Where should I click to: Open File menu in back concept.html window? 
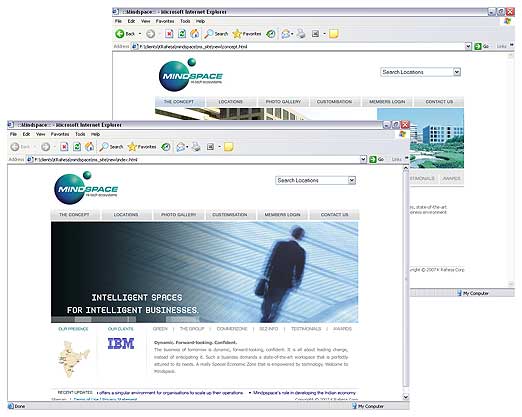click(x=118, y=21)
